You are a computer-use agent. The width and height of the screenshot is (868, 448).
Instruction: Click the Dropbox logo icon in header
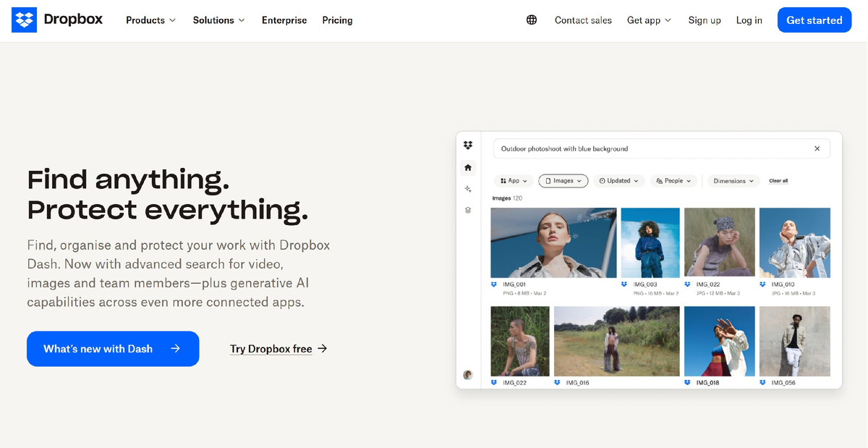pos(25,20)
